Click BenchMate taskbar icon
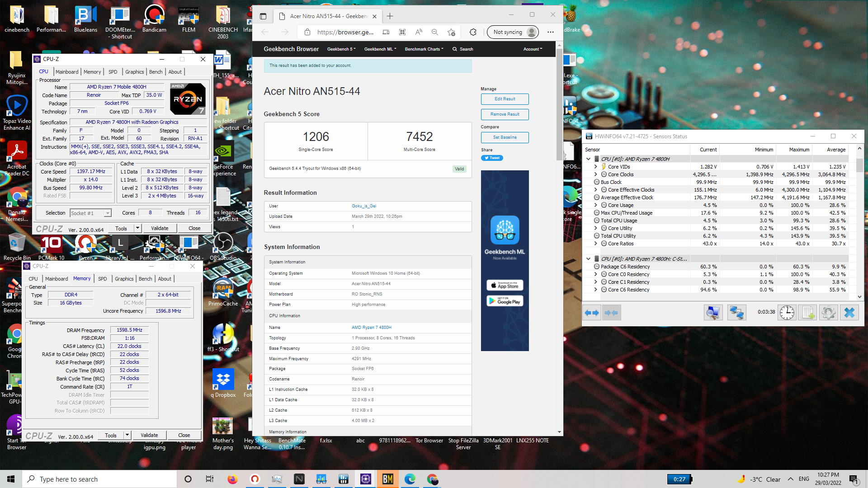Image resolution: width=868 pixels, height=488 pixels. coord(388,479)
